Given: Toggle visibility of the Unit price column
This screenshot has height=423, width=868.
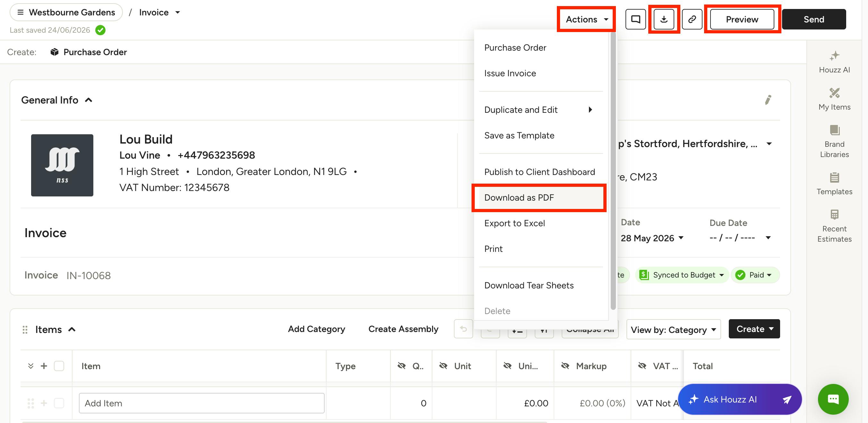Looking at the screenshot, I should [x=507, y=366].
